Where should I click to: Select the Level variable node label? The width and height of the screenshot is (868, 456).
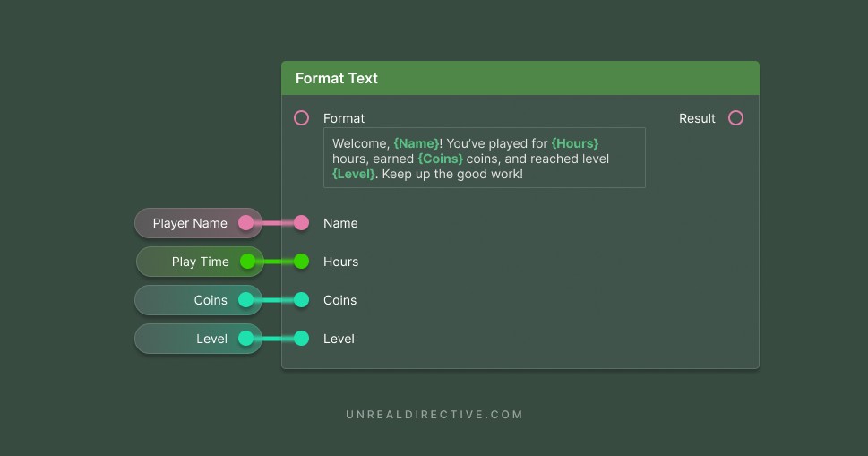[x=211, y=339]
